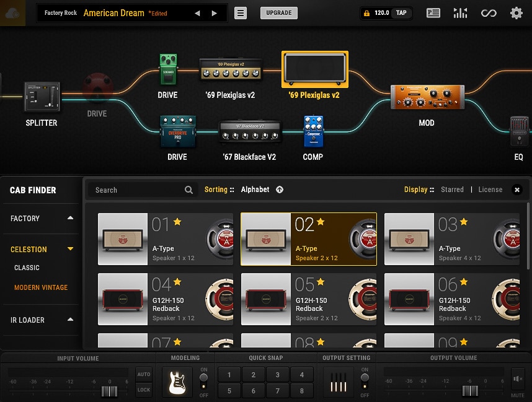Open the EQ block at chain end
This screenshot has width=532, height=402.
(518, 131)
